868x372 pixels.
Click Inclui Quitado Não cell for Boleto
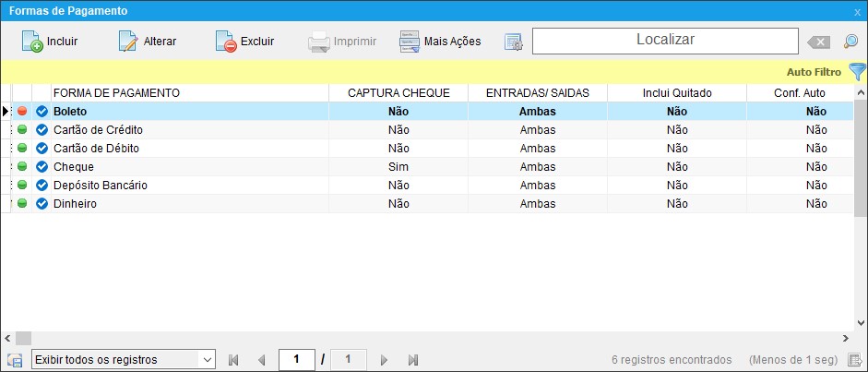tap(677, 112)
